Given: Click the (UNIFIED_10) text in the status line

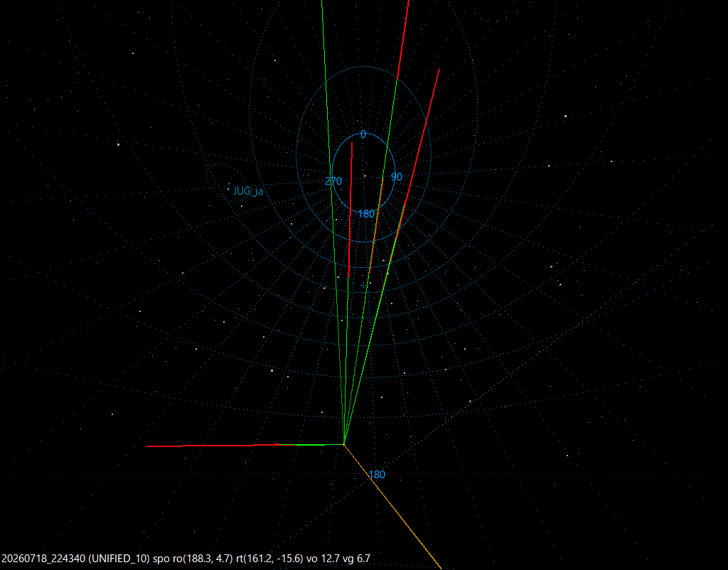Looking at the screenshot, I should (119, 559).
